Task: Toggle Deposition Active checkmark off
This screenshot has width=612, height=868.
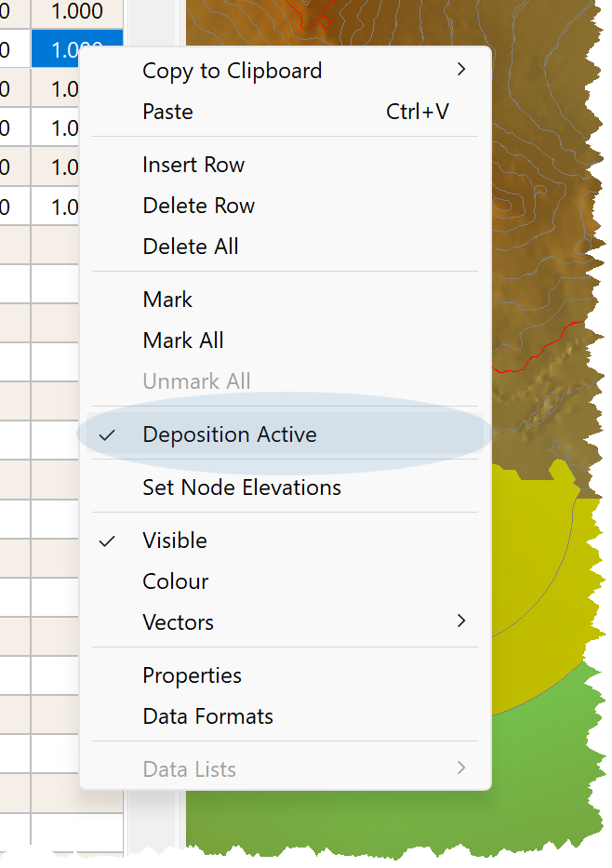Action: point(229,434)
